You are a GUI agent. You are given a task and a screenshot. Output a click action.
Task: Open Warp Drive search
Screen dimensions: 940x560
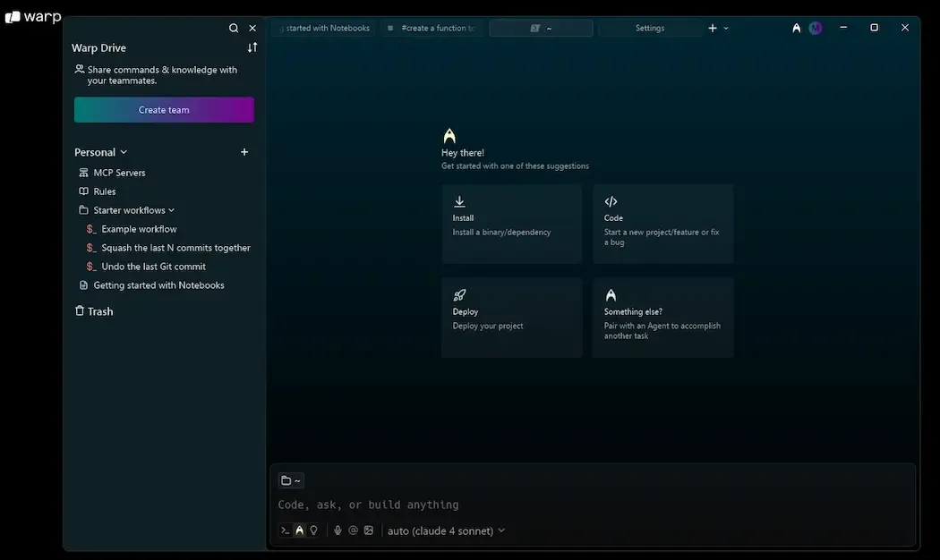tap(233, 28)
